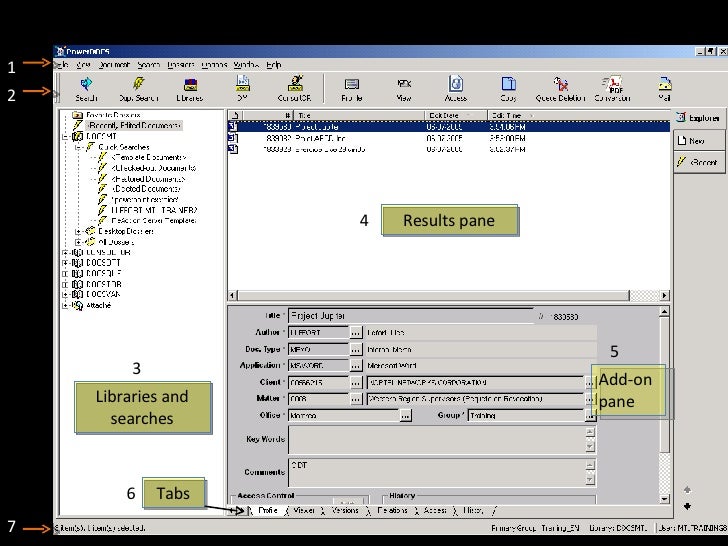This screenshot has width=728, height=546.
Task: Expand the Attaché node
Action: tap(65, 306)
